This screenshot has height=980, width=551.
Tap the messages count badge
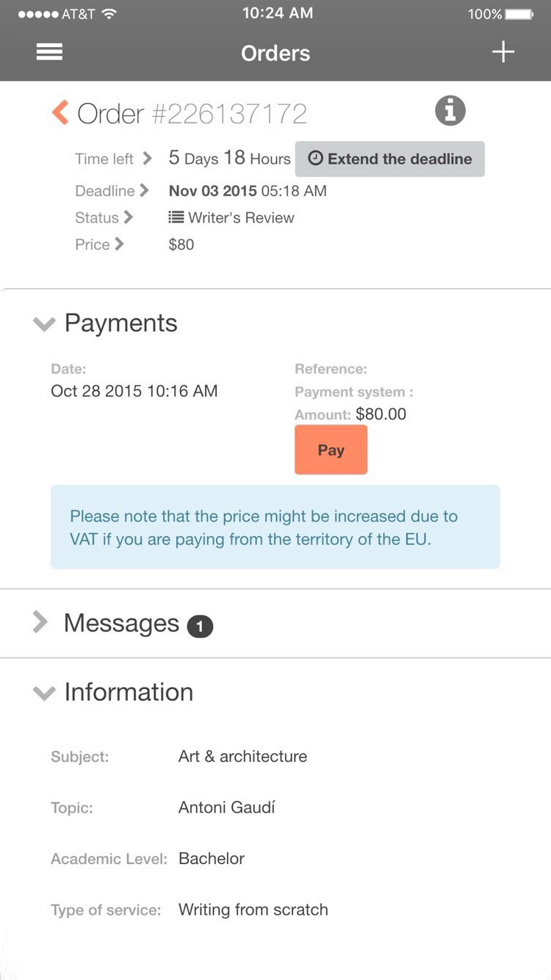(200, 627)
